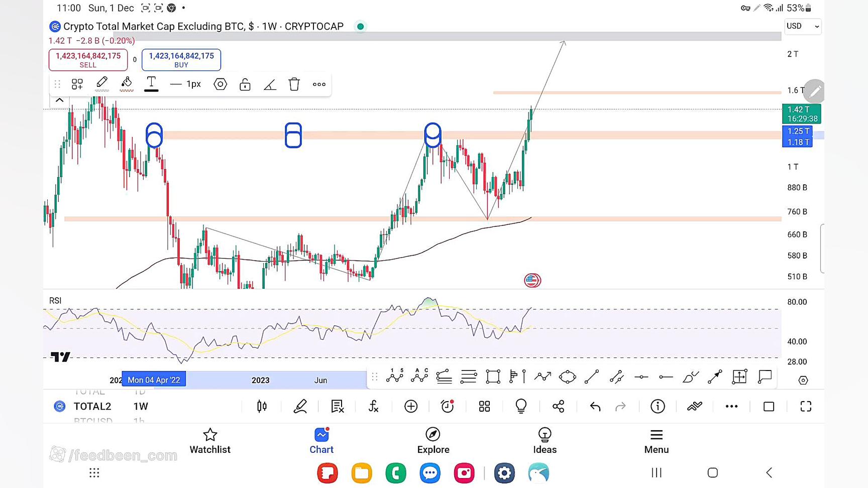The height and width of the screenshot is (488, 868).
Task: Click the RSI indicator label
Action: (x=55, y=301)
